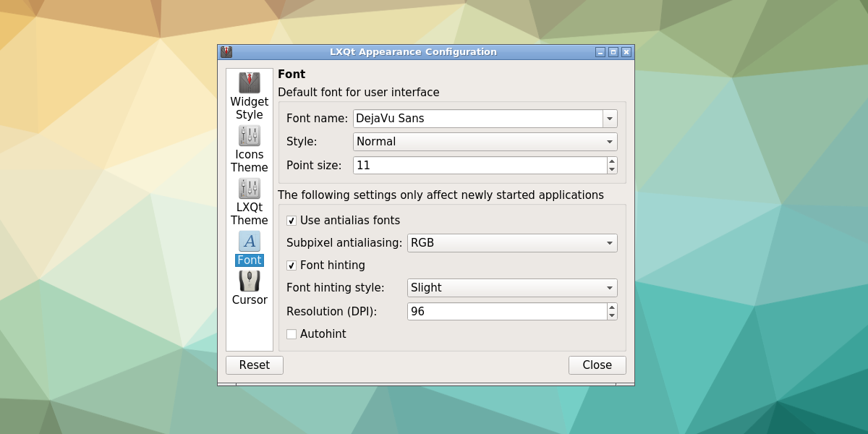Decrease Resolution DPI with down arrow
The width and height of the screenshot is (868, 434).
coord(612,316)
